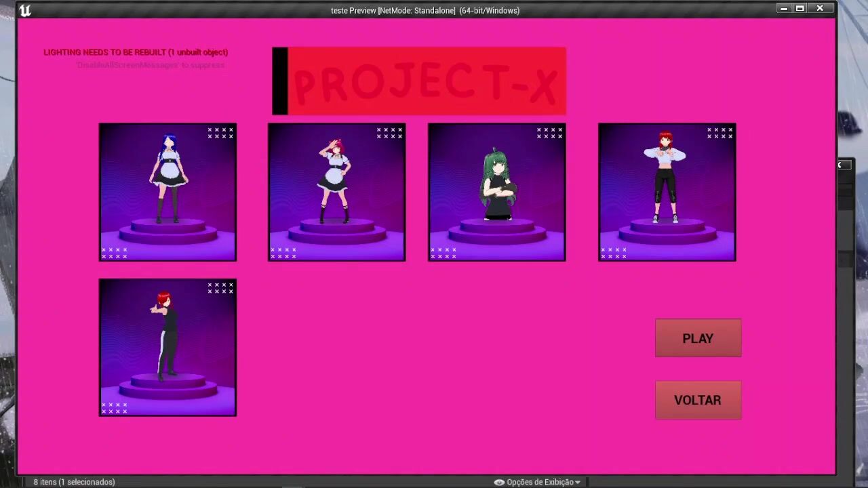Pick the green long-haired character card

click(496, 192)
